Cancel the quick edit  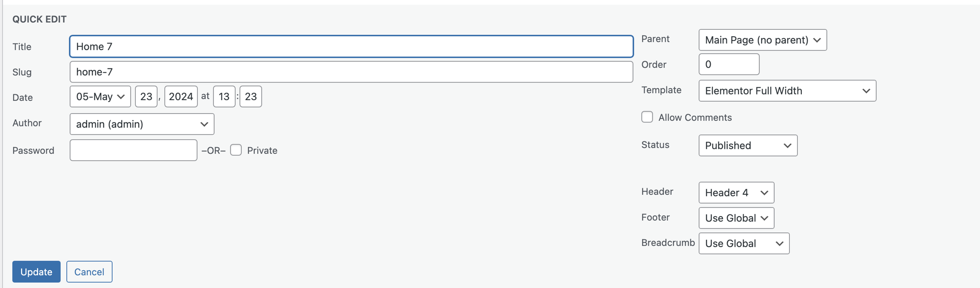89,271
